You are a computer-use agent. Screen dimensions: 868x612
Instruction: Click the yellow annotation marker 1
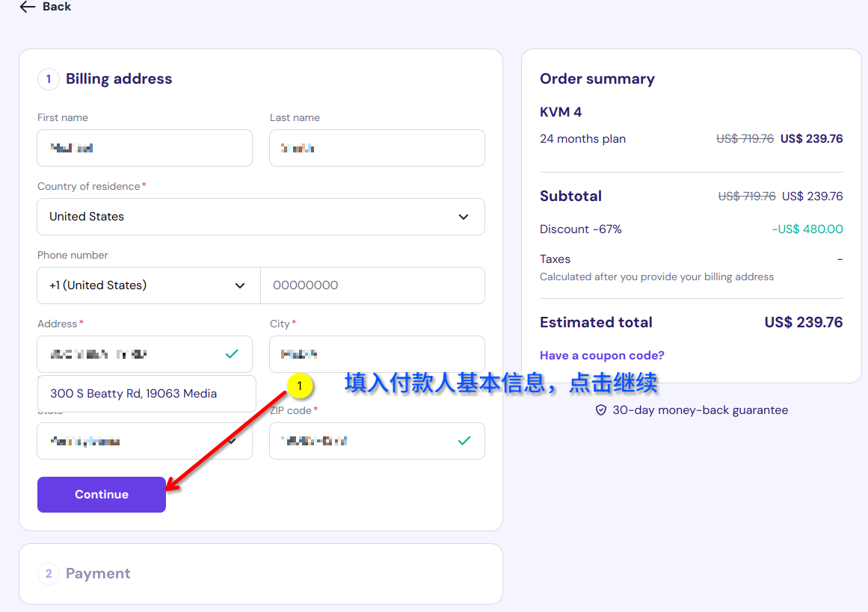pyautogui.click(x=299, y=386)
